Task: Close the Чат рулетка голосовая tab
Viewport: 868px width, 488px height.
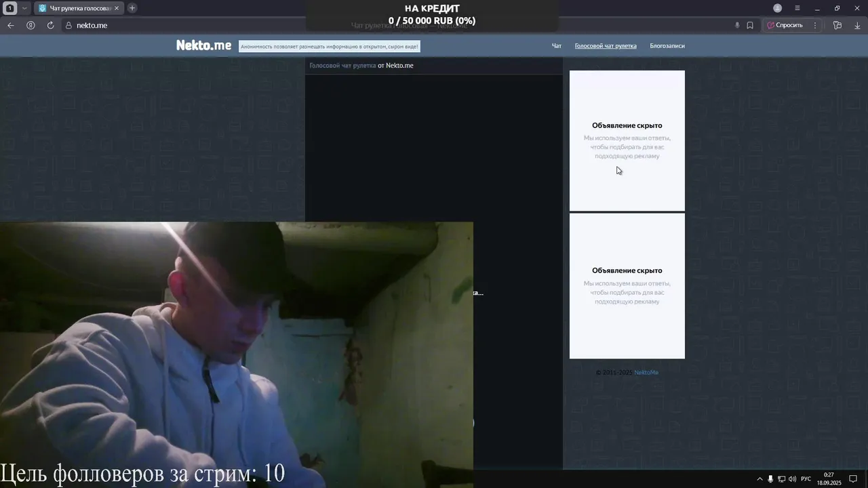Action: point(117,8)
